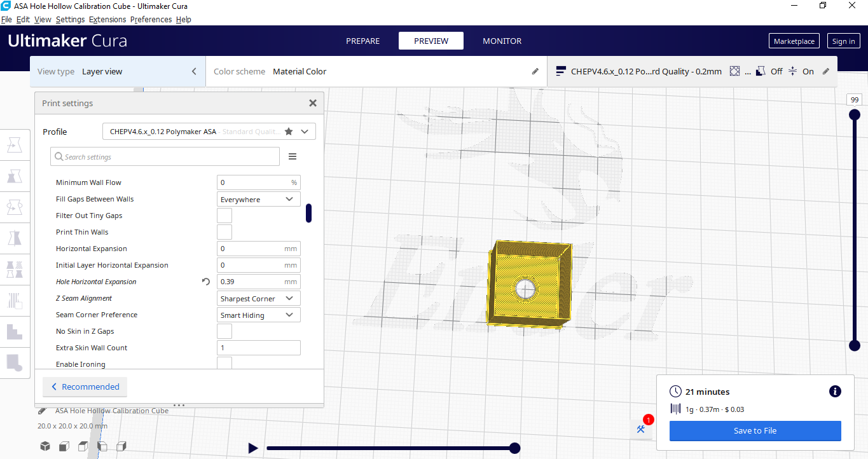Rename model using pencil icon
The image size is (868, 459).
coord(43,411)
